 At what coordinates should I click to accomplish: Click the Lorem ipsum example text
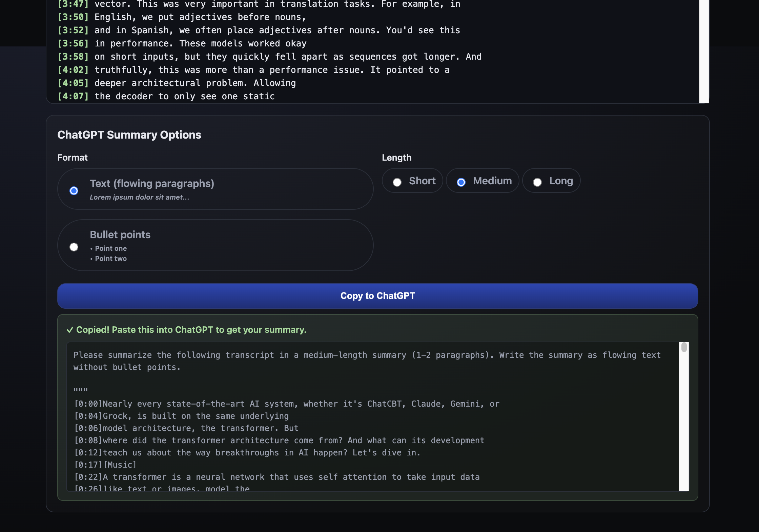139,197
